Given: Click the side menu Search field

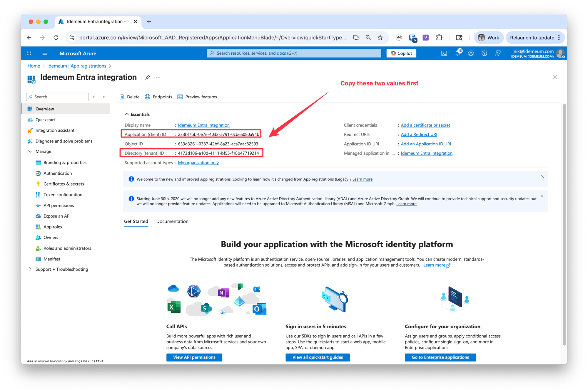Looking at the screenshot, I should (x=58, y=97).
